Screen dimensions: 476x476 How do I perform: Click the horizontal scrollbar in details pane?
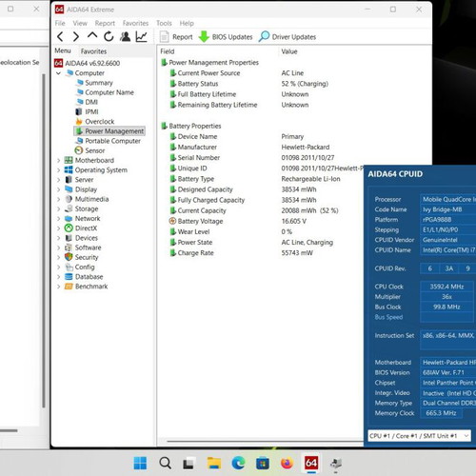[265, 441]
